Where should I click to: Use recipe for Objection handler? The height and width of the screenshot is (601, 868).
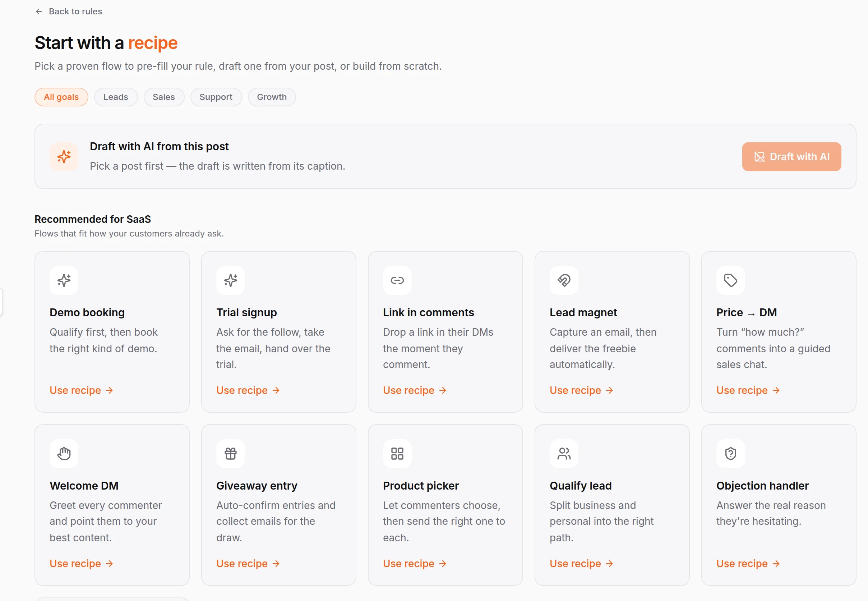tap(748, 563)
